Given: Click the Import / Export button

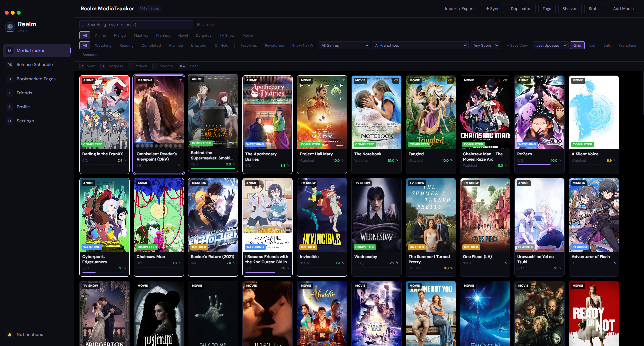Looking at the screenshot, I should click(459, 9).
